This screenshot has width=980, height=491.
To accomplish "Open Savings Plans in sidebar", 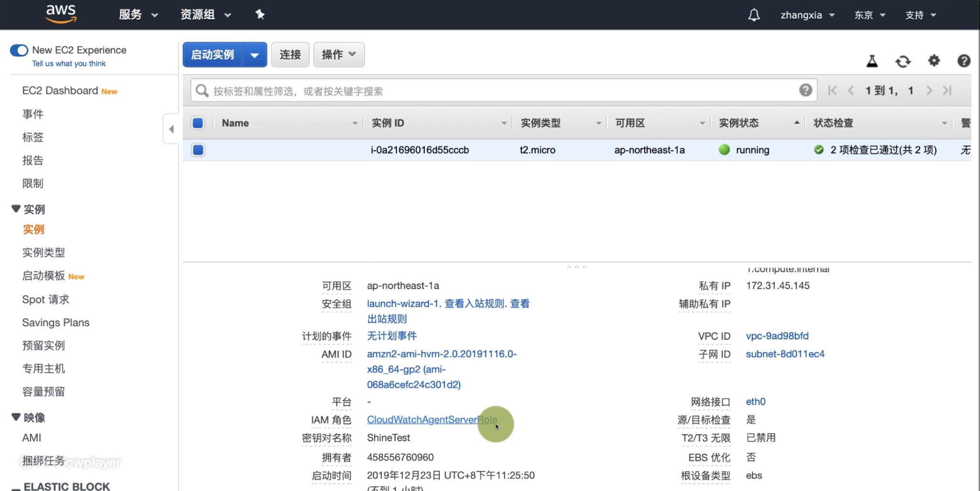I will click(x=56, y=323).
